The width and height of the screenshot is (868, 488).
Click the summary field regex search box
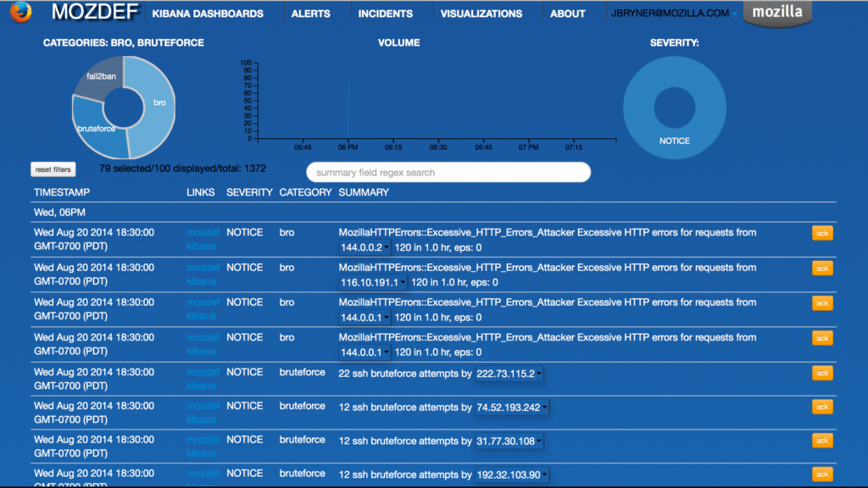[x=448, y=172]
